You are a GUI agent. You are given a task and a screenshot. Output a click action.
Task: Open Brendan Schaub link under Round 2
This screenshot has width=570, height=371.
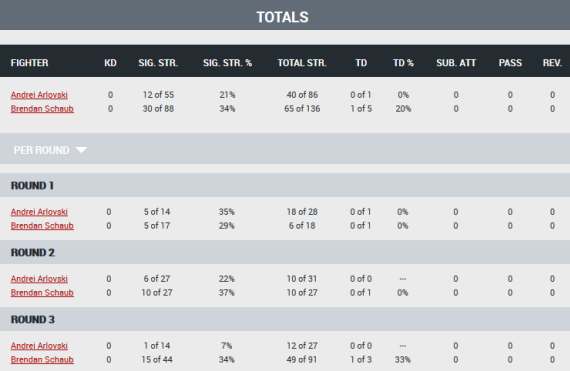pyautogui.click(x=42, y=293)
